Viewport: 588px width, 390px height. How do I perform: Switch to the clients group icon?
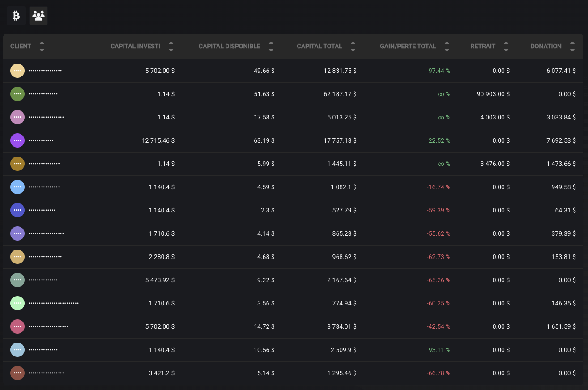click(x=38, y=16)
